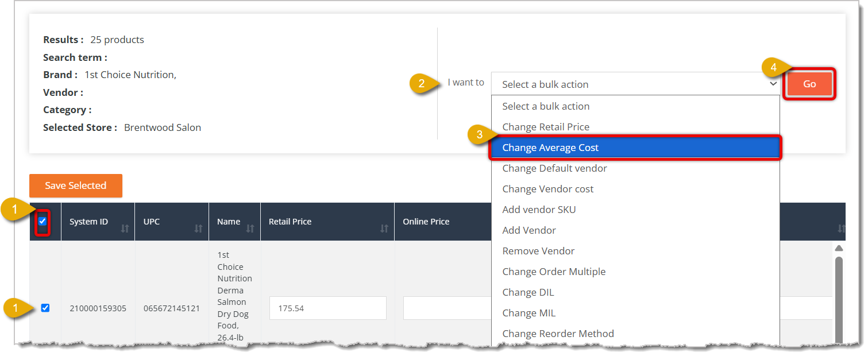Choose 'Select a bulk action' list option
868x356 pixels.
pyautogui.click(x=635, y=106)
